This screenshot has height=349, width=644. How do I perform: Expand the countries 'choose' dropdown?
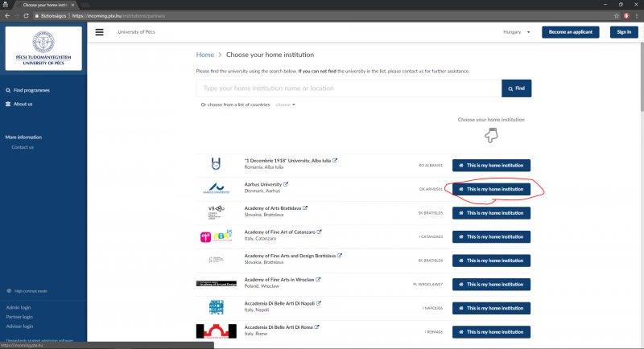[285, 105]
